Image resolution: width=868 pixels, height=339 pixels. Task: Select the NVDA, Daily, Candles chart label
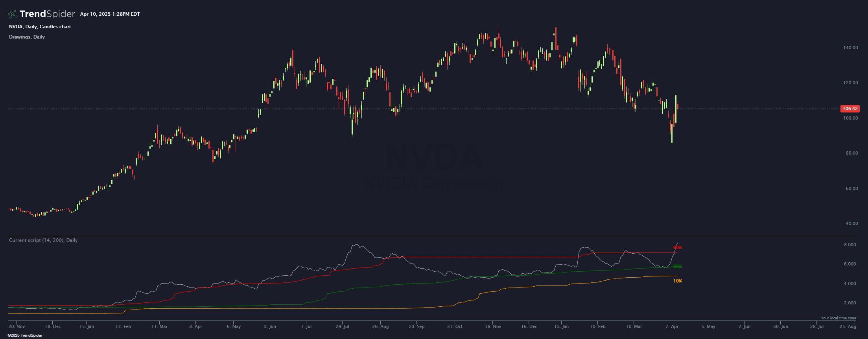40,27
